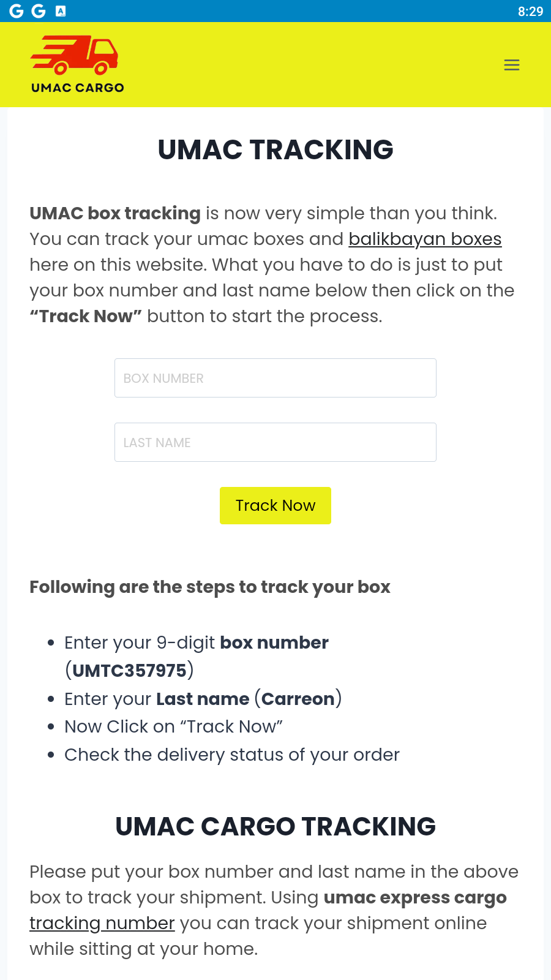Tap the 'A' icon in status bar
551x980 pixels.
coord(61,11)
